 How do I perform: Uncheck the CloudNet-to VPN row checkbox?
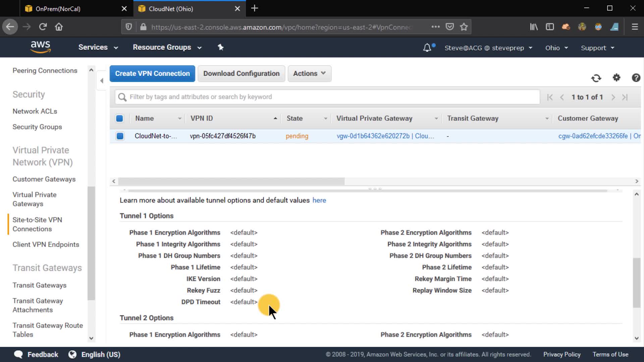120,136
